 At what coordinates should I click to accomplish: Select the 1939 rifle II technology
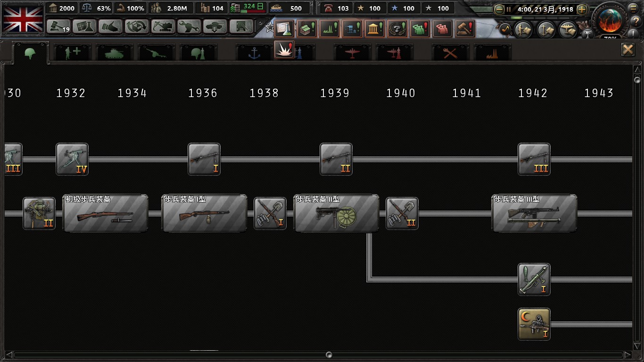click(x=336, y=159)
